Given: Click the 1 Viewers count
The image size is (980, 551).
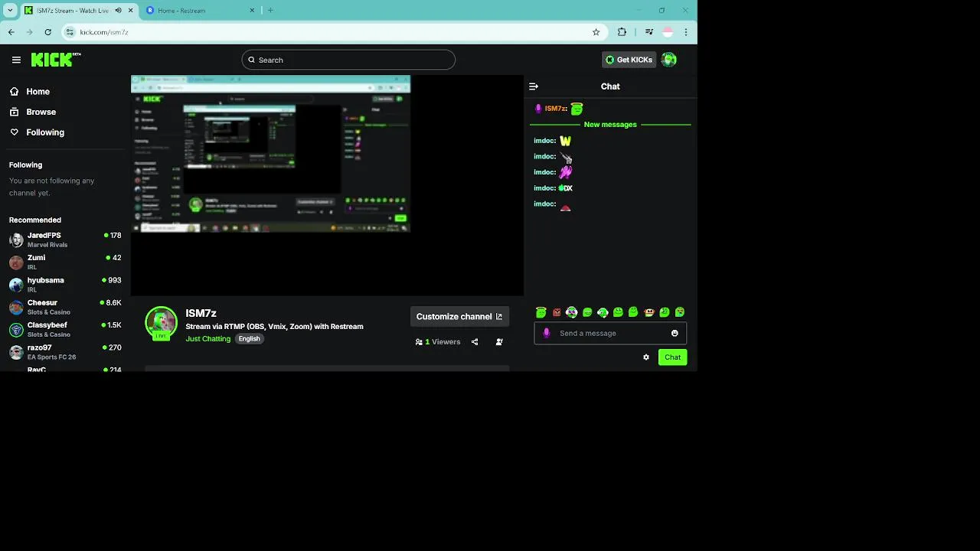Looking at the screenshot, I should (x=438, y=342).
